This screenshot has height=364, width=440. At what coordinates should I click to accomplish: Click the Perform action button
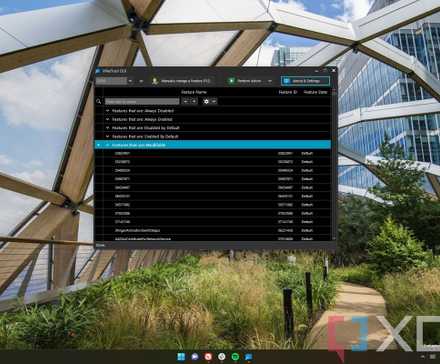246,81
